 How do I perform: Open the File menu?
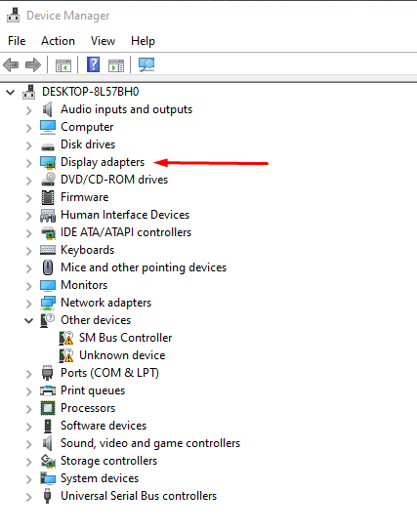[17, 41]
